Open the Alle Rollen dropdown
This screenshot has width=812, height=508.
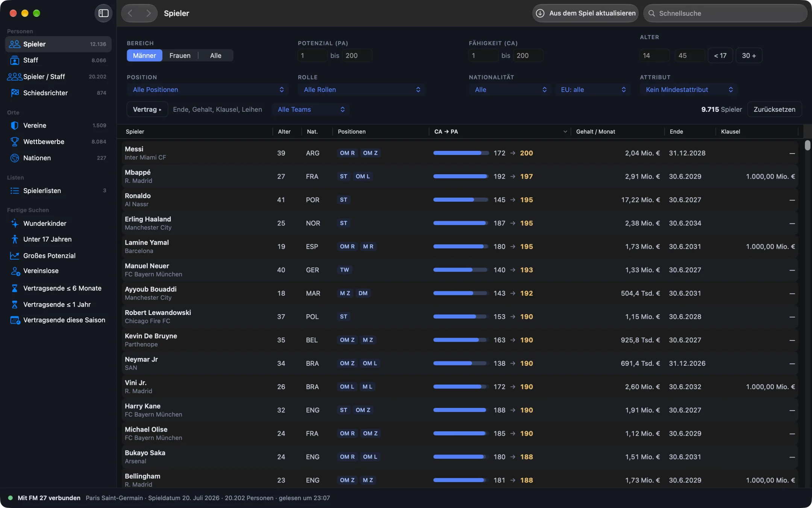361,90
